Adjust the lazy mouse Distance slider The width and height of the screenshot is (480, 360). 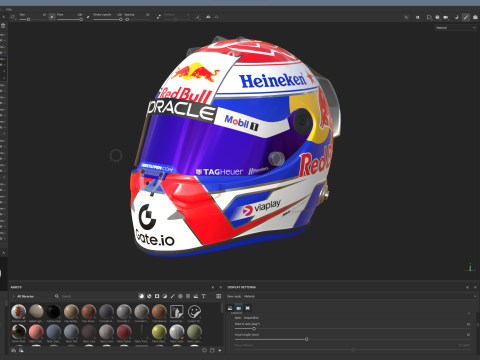coord(177,19)
